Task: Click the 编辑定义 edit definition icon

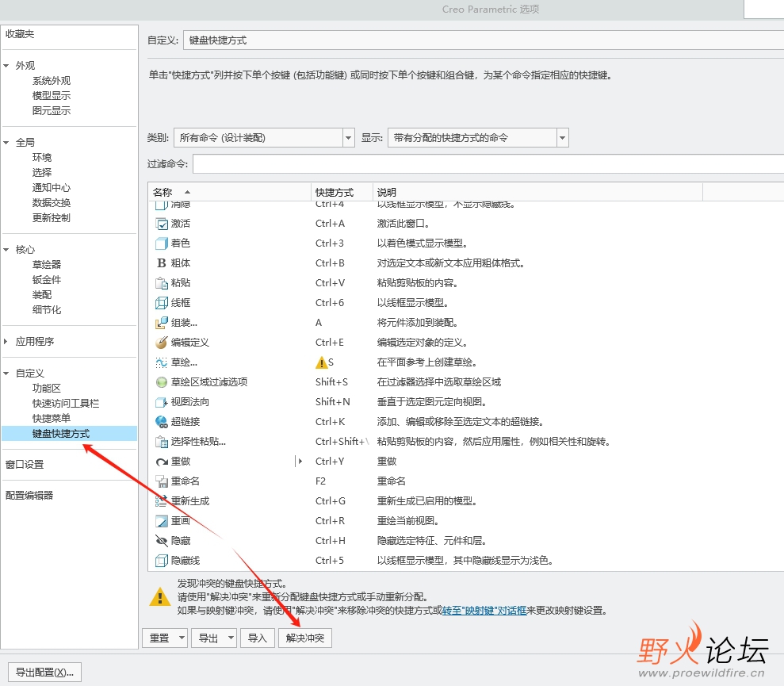Action: [162, 343]
